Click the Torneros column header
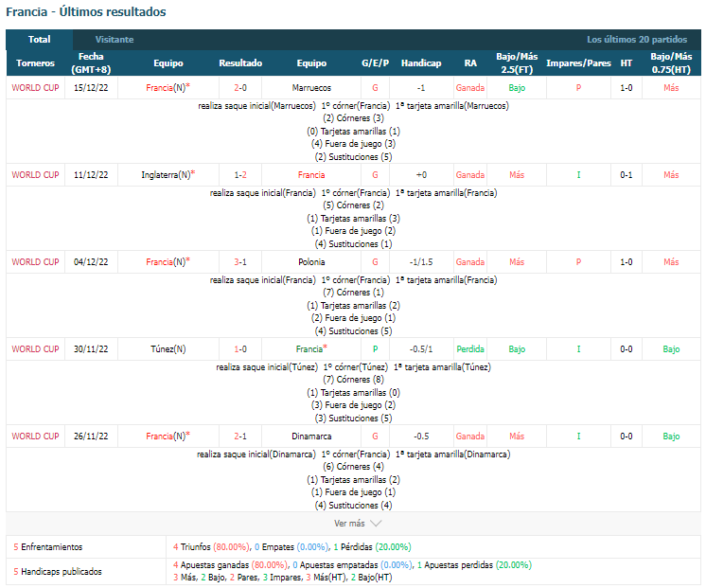Image resolution: width=706 pixels, height=588 pixels. pyautogui.click(x=35, y=63)
